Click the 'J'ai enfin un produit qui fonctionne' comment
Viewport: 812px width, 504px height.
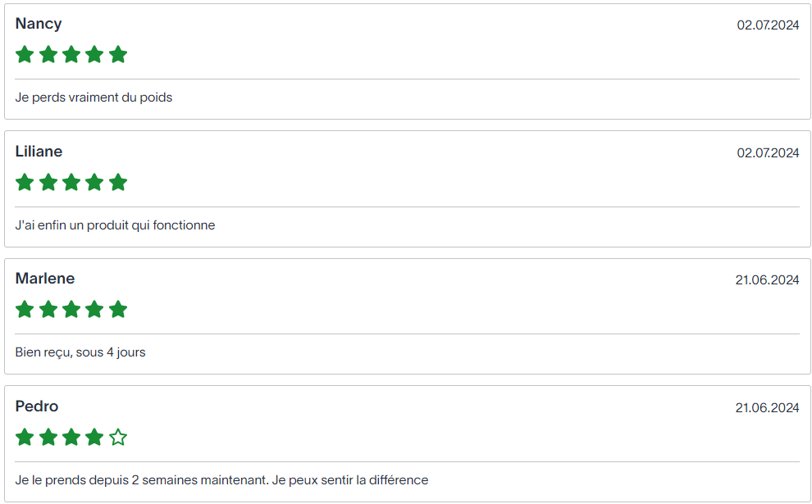[115, 225]
